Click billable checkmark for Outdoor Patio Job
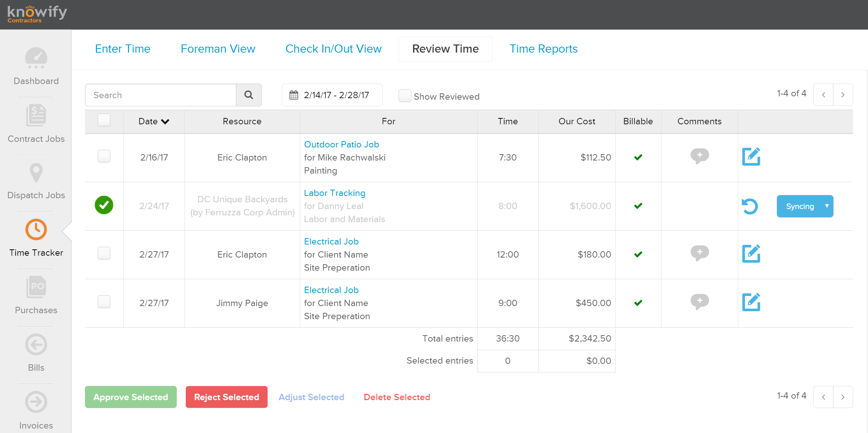Image resolution: width=868 pixels, height=433 pixels. click(x=638, y=157)
